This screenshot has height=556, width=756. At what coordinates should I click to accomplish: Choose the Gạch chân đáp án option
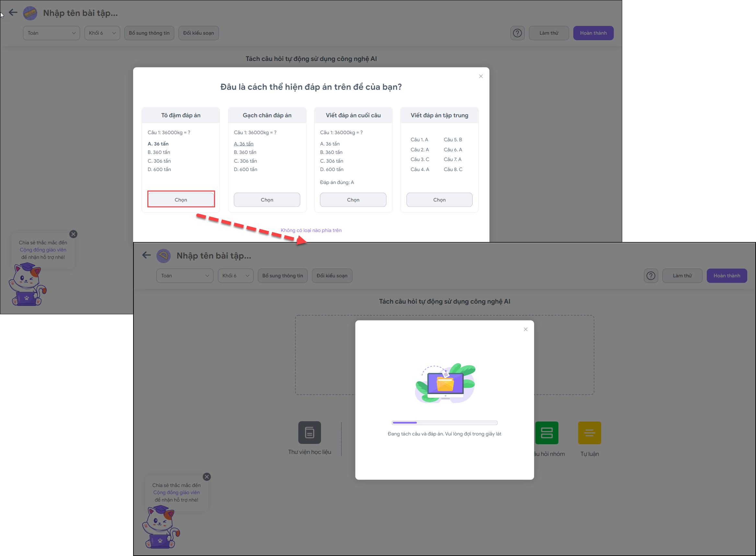(267, 200)
